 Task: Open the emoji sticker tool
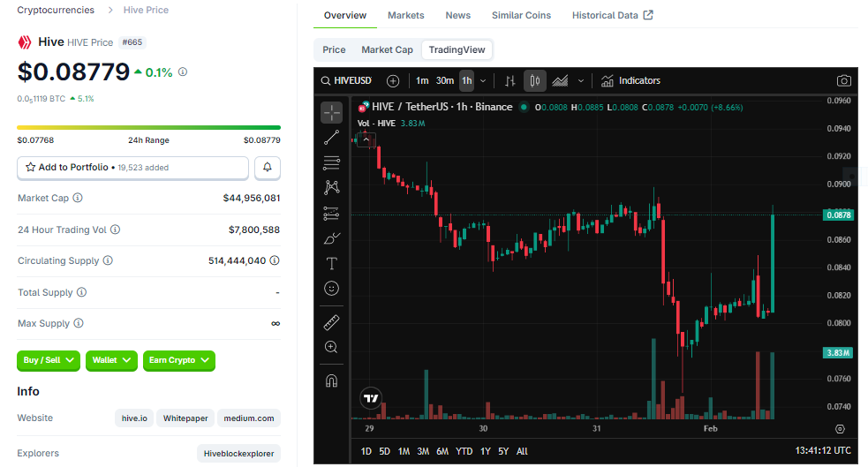point(331,288)
